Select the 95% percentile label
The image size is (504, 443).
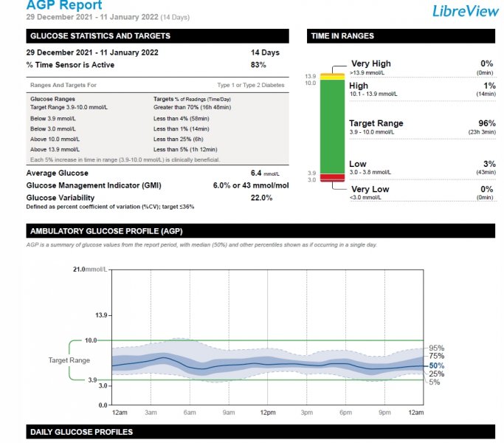click(436, 348)
